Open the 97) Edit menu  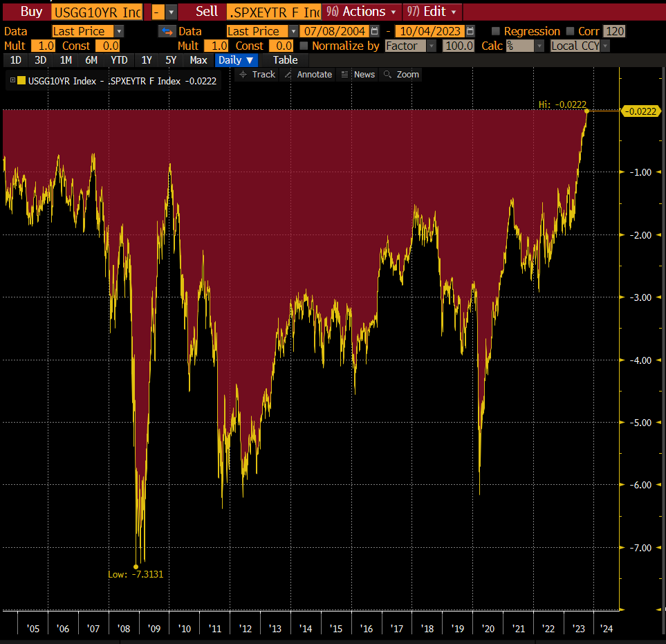(432, 12)
